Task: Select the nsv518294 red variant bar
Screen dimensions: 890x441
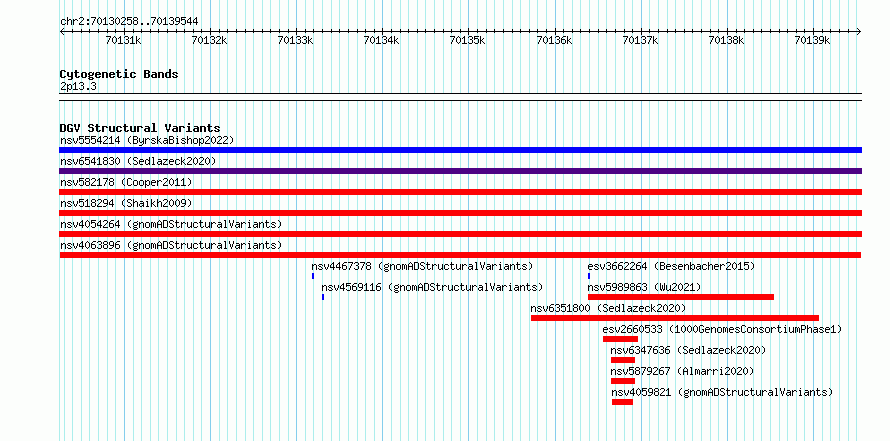Action: tap(460, 213)
